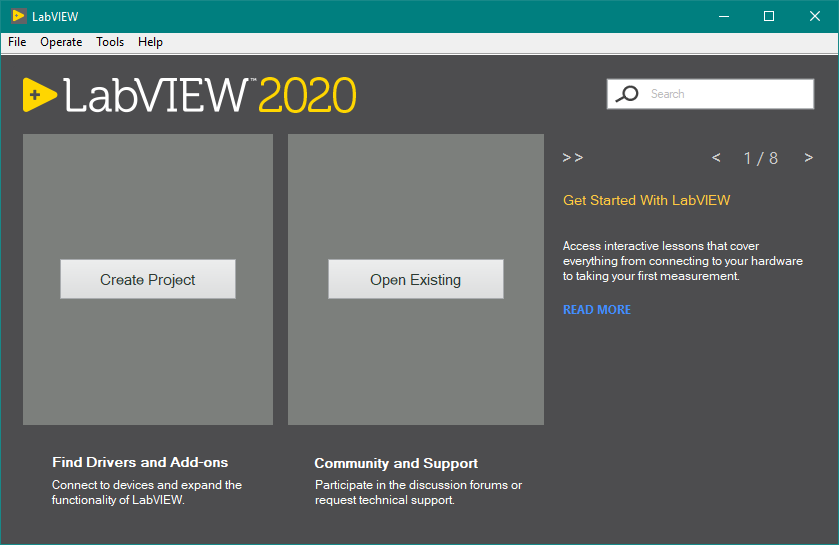Image resolution: width=839 pixels, height=545 pixels.
Task: Go to previous news item arrow
Action: tap(716, 158)
